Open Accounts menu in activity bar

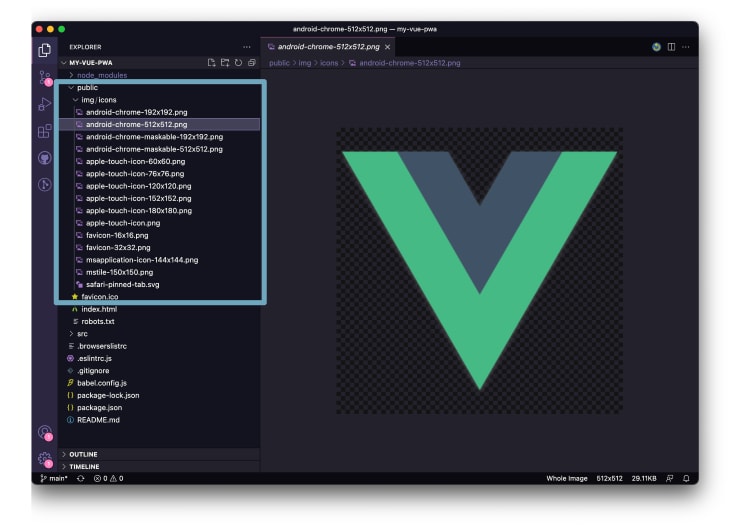[45, 433]
